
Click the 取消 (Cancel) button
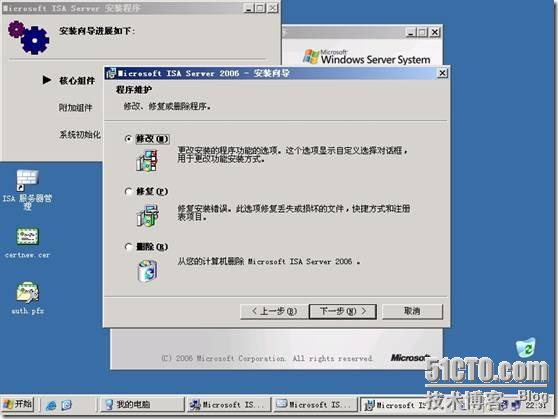point(412,311)
